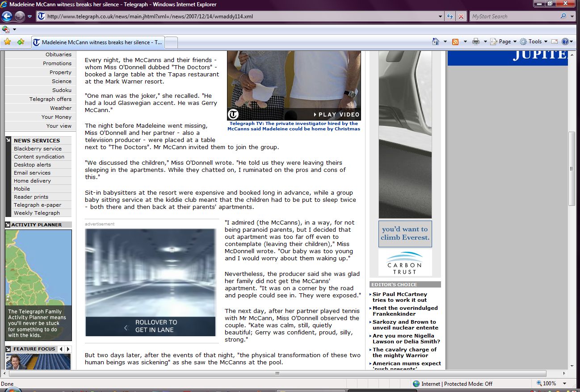The width and height of the screenshot is (580, 392).
Task: Open the Blackberry service link
Action: tap(38, 149)
